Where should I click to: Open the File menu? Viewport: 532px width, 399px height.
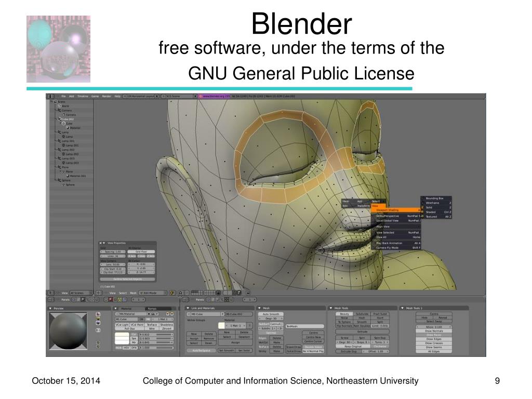tap(63, 96)
